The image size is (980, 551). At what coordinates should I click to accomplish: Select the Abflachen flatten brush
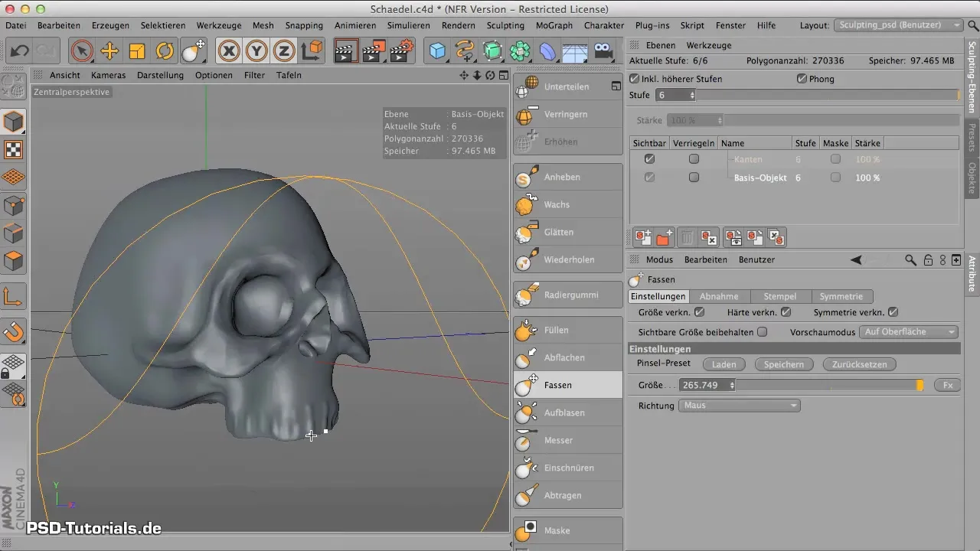[567, 357]
